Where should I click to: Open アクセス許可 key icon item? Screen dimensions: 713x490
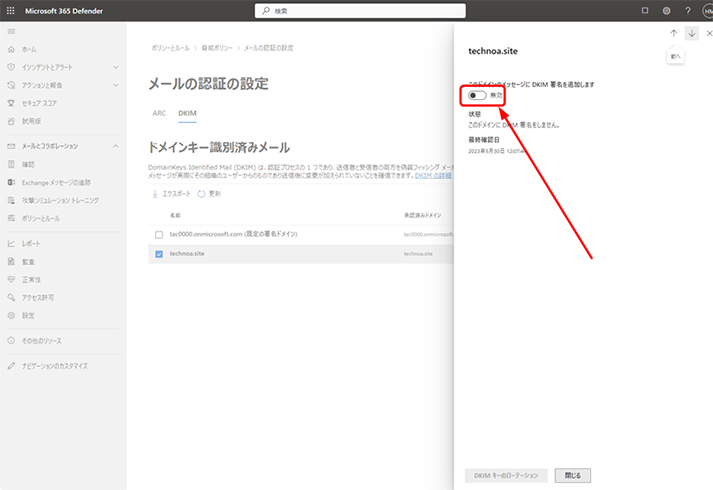[38, 297]
